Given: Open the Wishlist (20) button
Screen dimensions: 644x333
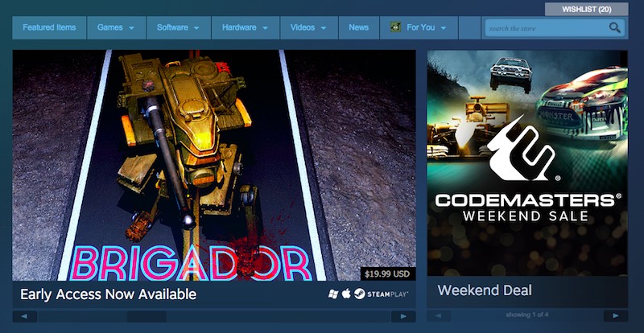Looking at the screenshot, I should 586,10.
